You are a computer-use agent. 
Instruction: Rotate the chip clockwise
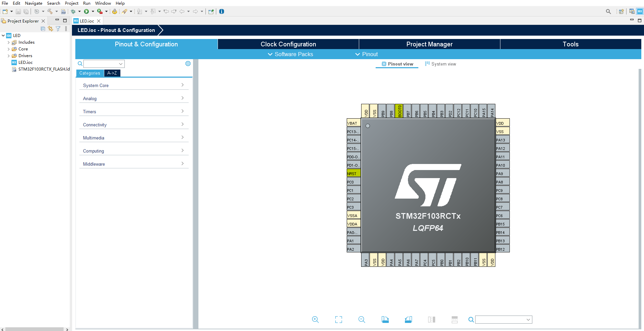[x=385, y=320]
